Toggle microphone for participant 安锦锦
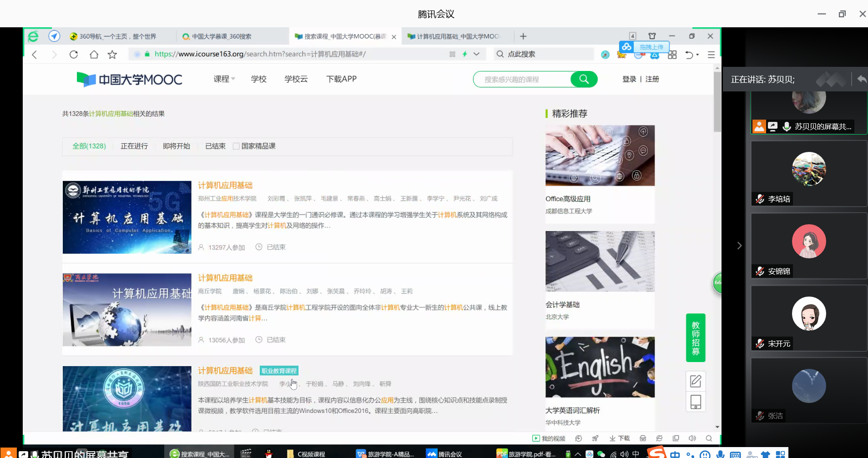868x458 pixels. [760, 271]
